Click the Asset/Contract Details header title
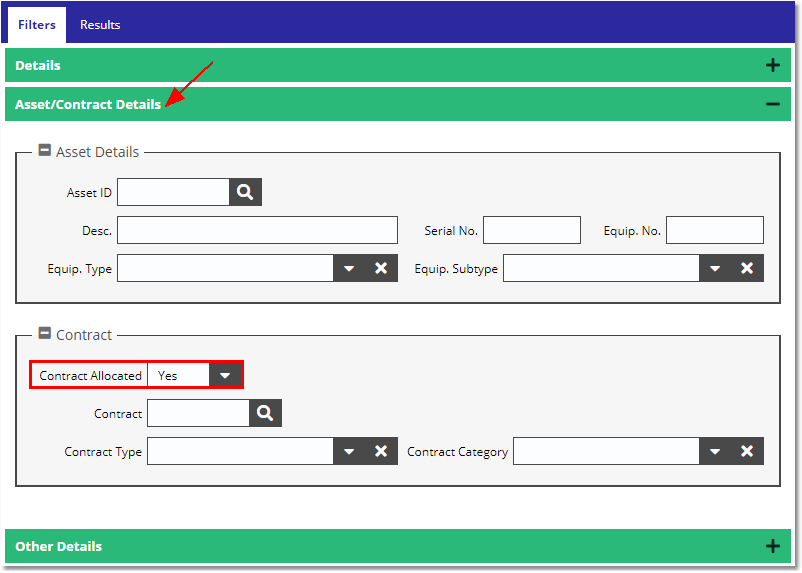The height and width of the screenshot is (573, 802). (x=88, y=104)
